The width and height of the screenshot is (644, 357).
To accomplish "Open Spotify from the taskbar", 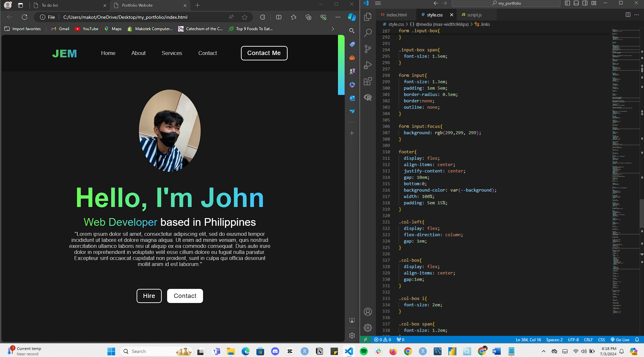I will tap(363, 351).
